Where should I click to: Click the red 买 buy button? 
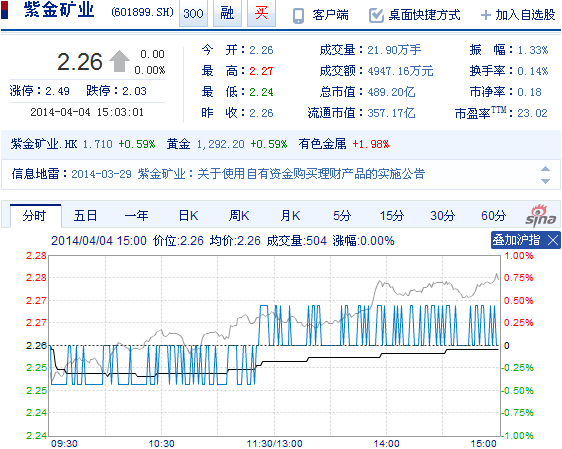(x=261, y=13)
